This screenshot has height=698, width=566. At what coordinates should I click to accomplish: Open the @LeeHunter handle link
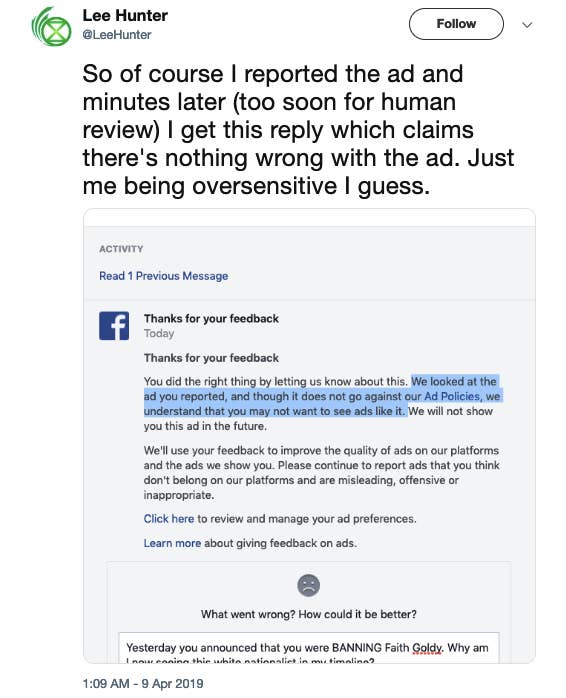pos(117,35)
